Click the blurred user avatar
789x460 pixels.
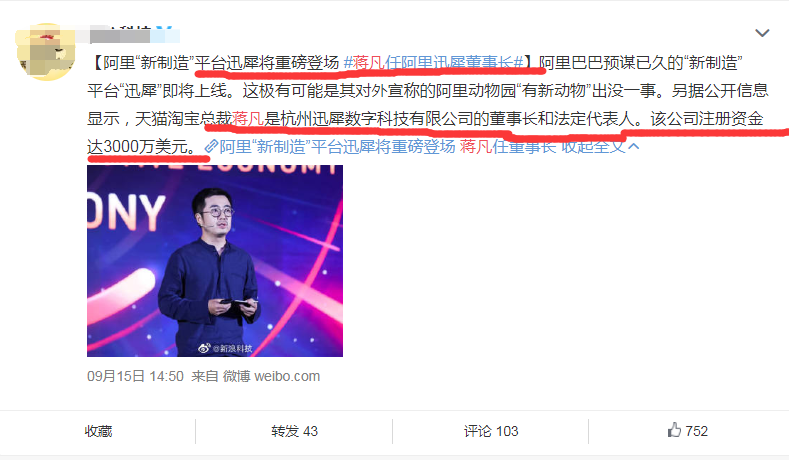pos(45,51)
